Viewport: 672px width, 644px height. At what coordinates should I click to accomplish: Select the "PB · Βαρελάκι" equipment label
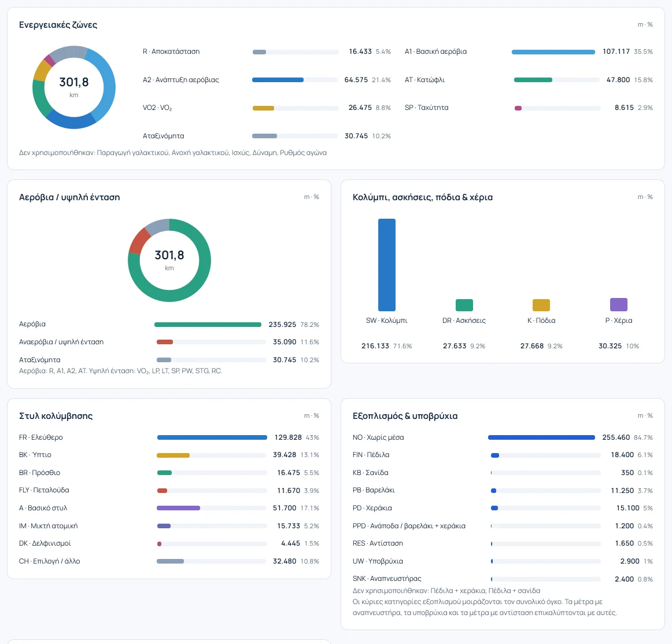[x=374, y=490]
